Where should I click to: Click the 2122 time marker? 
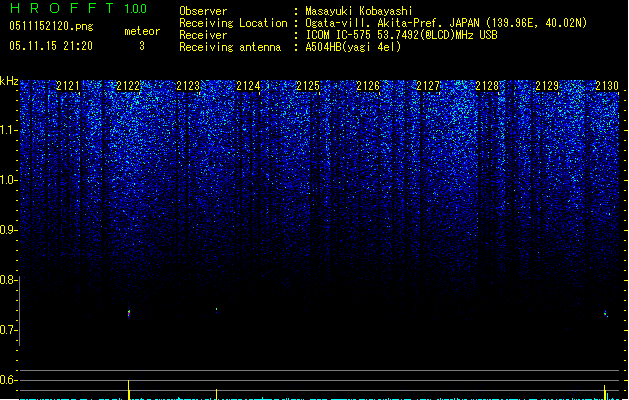128,86
